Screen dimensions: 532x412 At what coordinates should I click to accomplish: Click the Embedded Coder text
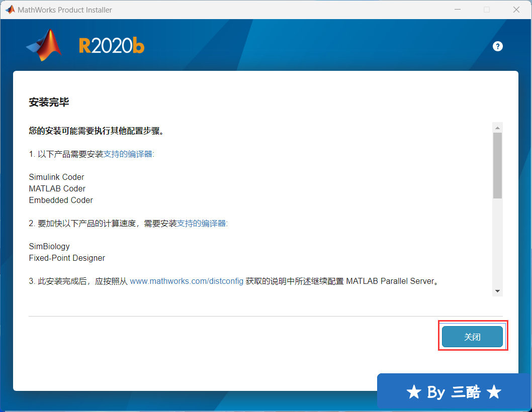click(x=61, y=200)
